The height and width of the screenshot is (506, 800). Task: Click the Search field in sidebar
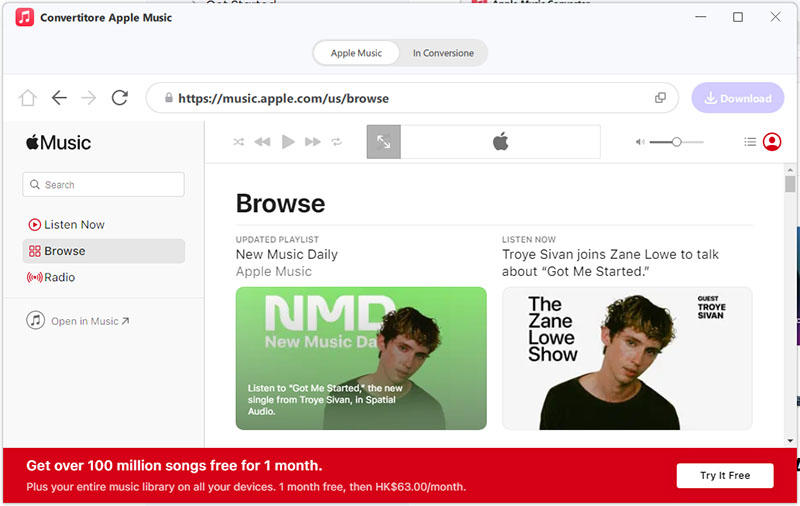[x=104, y=185]
